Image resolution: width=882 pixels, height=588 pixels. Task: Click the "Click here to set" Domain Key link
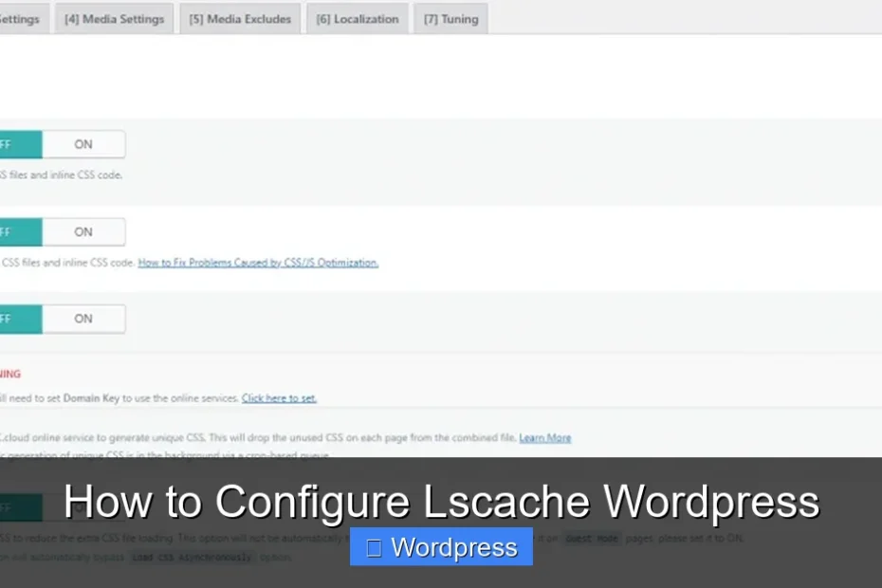pos(279,397)
